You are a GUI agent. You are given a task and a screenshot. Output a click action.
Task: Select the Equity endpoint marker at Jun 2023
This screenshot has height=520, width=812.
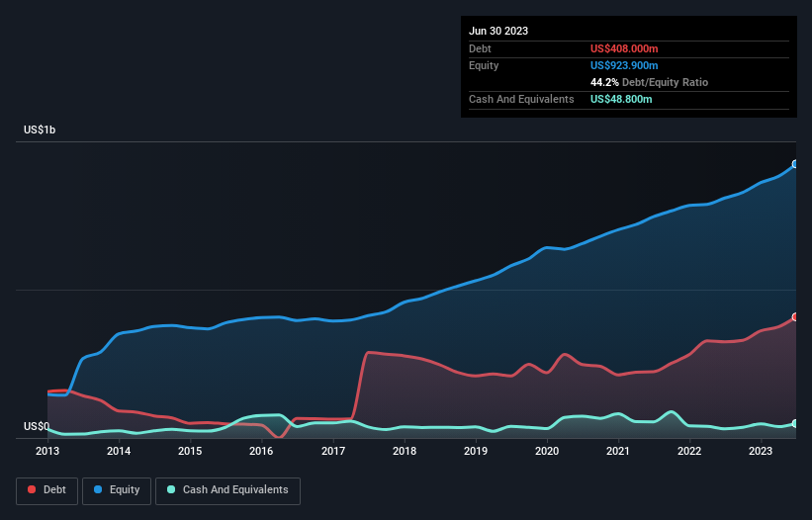(795, 164)
